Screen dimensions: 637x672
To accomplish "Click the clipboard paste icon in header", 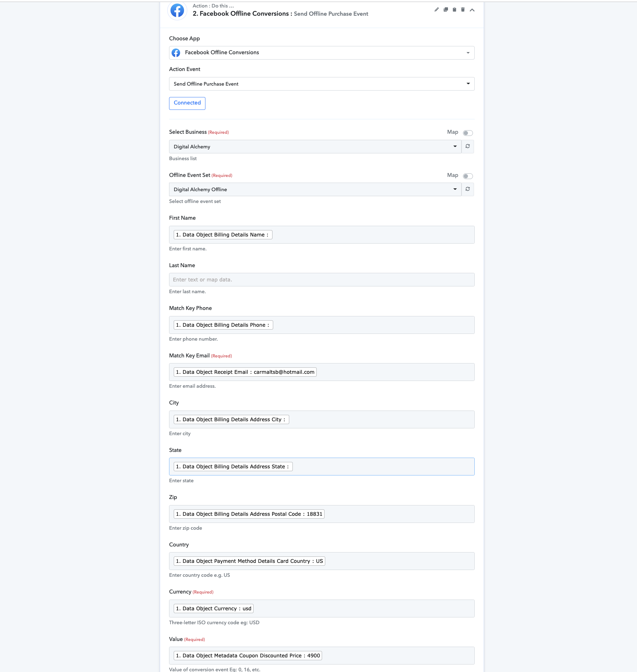I will click(x=454, y=10).
